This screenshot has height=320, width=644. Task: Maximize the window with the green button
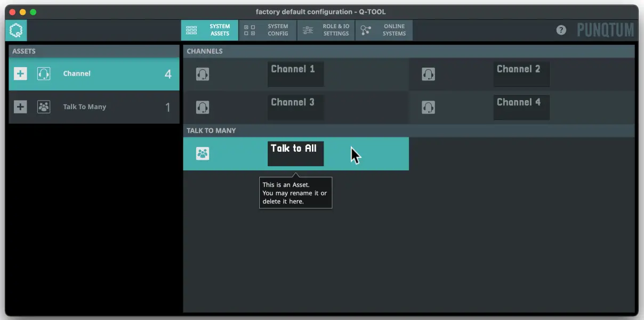[33, 12]
